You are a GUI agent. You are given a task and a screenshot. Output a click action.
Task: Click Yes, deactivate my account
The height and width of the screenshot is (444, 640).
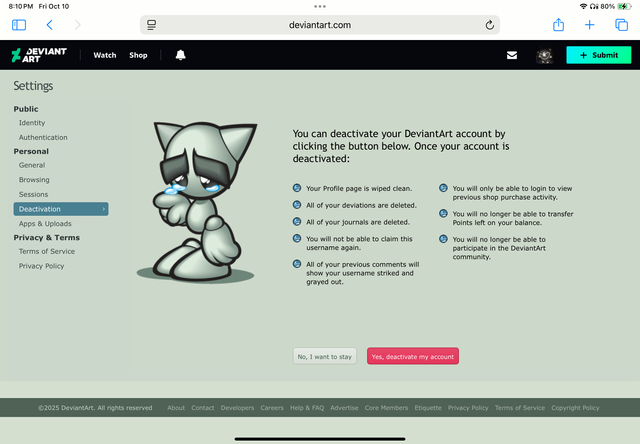pos(413,356)
